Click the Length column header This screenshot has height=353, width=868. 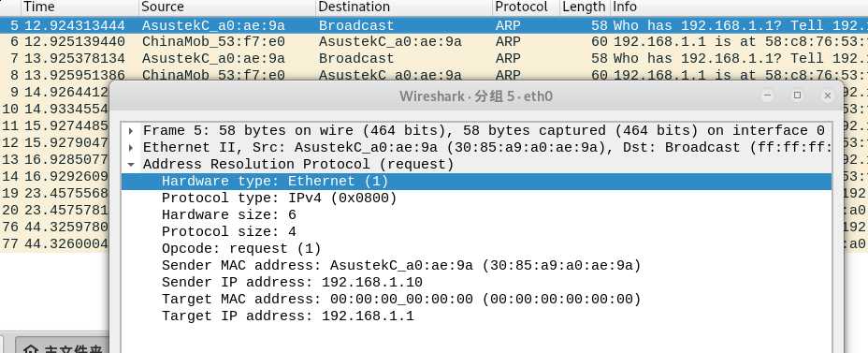[584, 7]
